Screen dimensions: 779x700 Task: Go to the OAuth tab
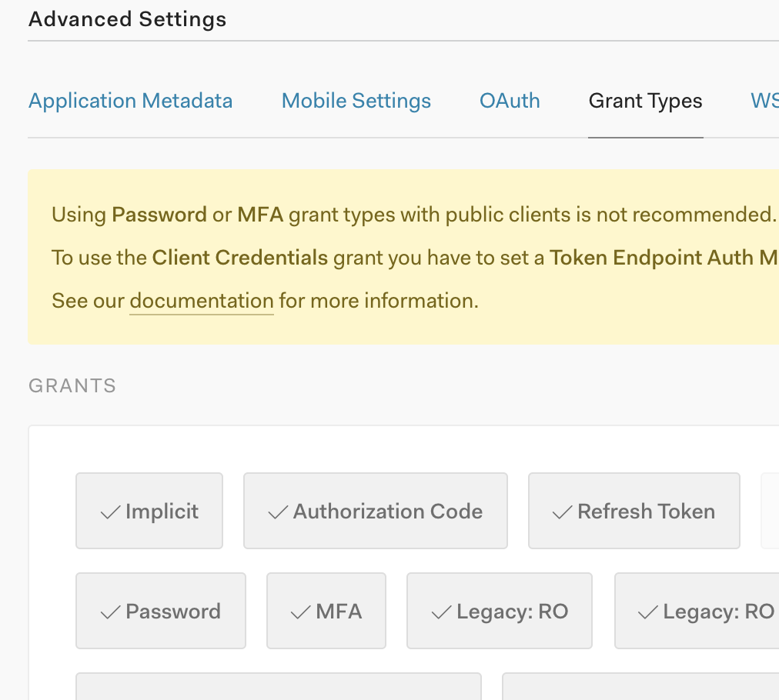click(510, 101)
